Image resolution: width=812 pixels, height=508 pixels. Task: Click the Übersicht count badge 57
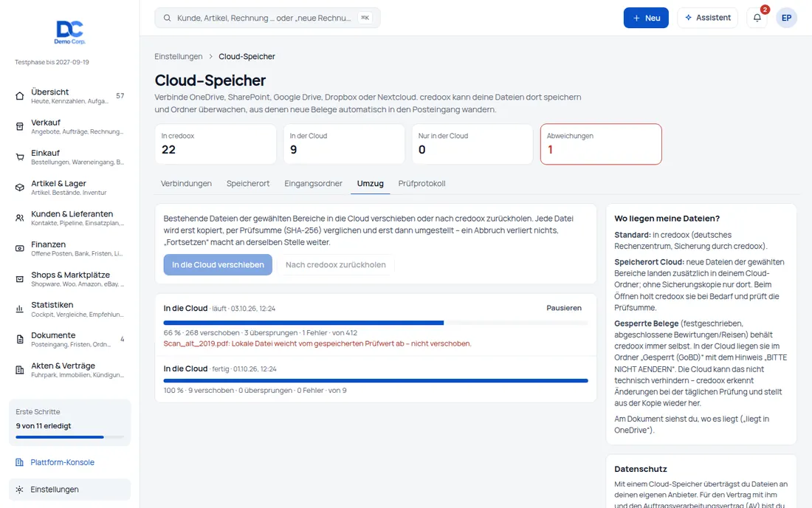[120, 96]
